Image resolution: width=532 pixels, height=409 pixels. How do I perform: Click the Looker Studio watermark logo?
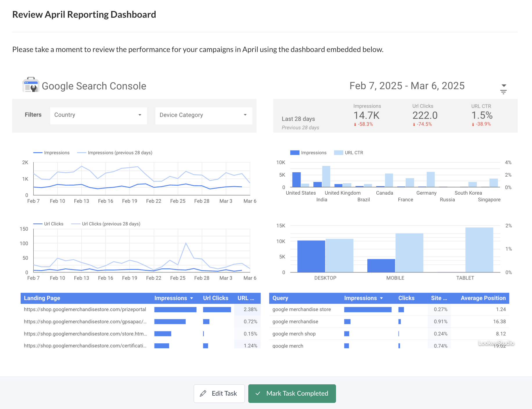(496, 343)
